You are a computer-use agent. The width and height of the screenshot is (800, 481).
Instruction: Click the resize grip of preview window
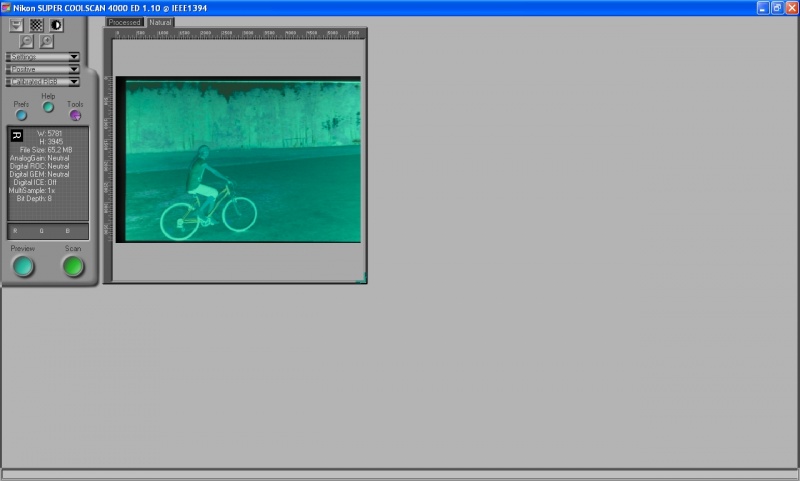coord(363,279)
